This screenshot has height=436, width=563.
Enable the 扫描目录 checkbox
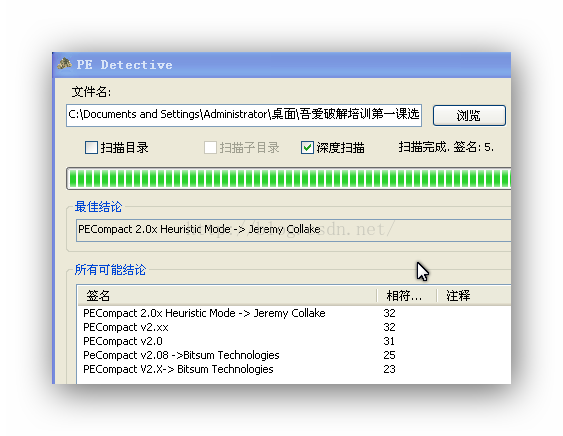coord(91,147)
